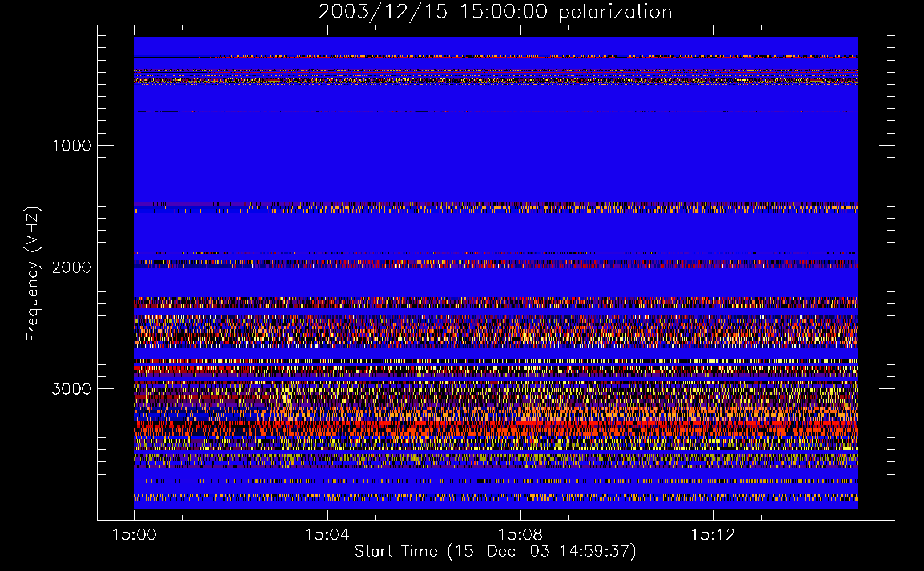The image size is (924, 571).
Task: Click the '2000' frequency tick label
Action: (x=71, y=267)
